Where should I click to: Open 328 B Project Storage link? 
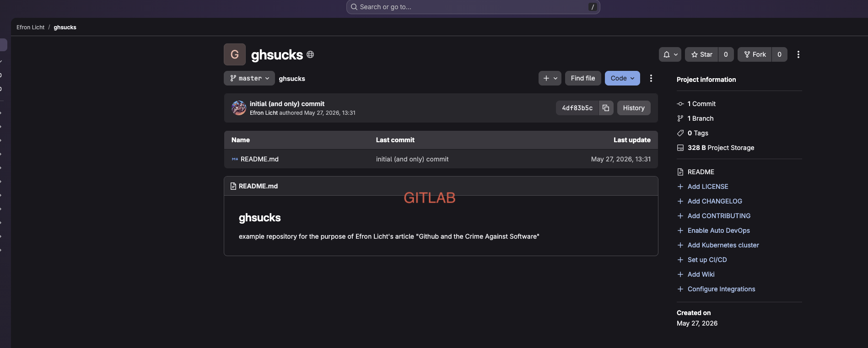[721, 148]
